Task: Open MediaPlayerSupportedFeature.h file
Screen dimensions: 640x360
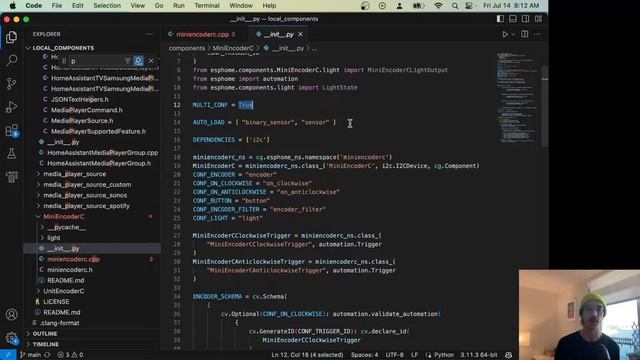Action: click(98, 131)
